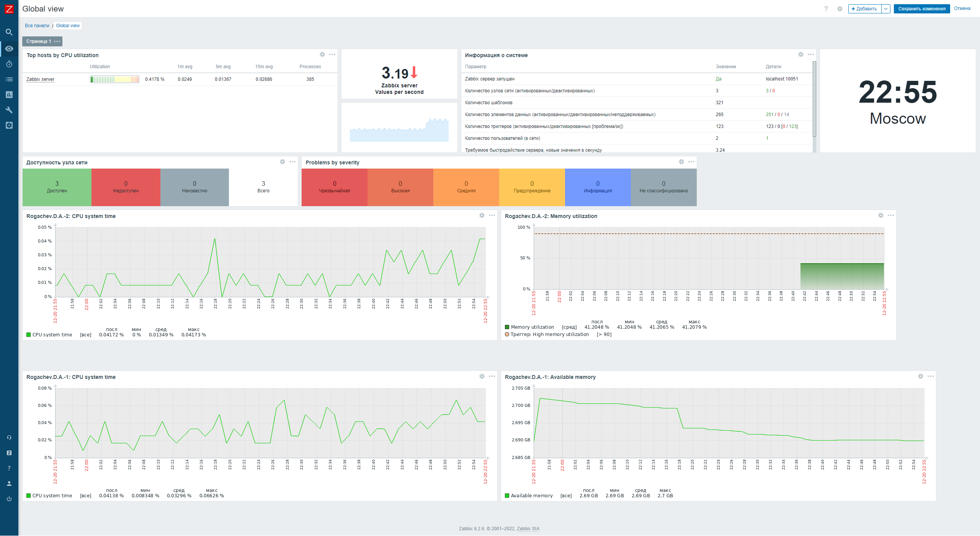
Task: Click the top bar help question mark
Action: 826,9
